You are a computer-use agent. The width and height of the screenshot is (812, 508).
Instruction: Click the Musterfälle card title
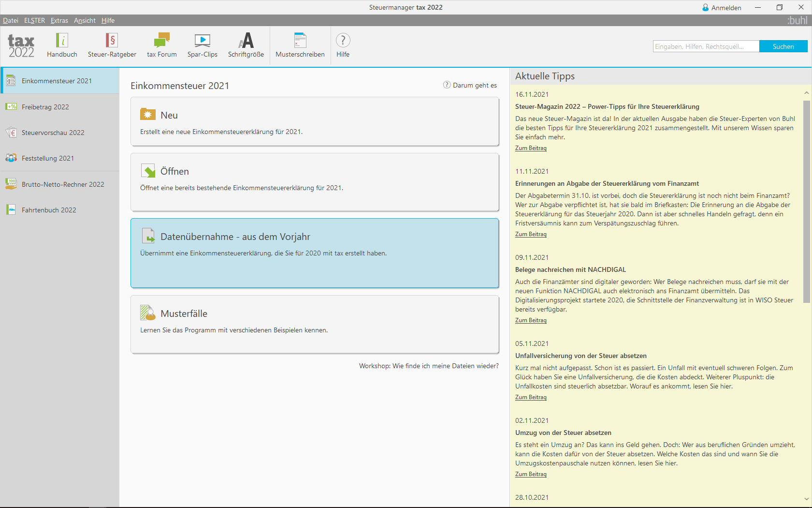click(x=184, y=314)
